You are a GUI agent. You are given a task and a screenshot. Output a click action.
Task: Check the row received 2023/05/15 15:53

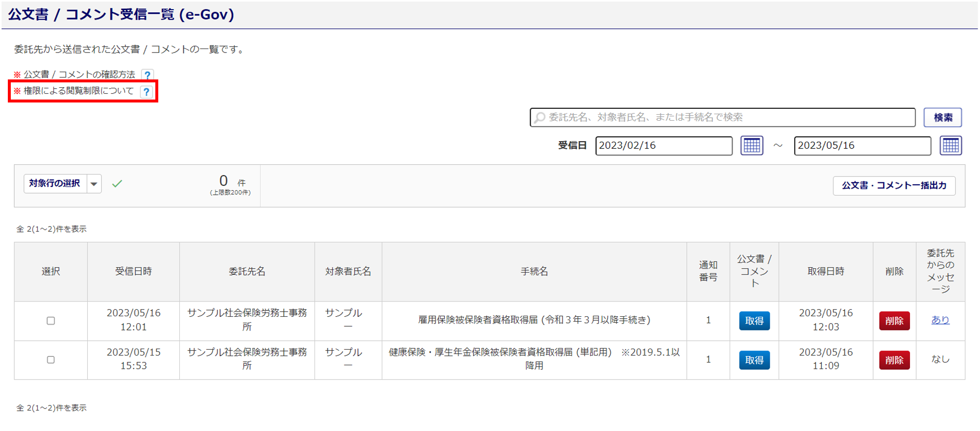[50, 360]
